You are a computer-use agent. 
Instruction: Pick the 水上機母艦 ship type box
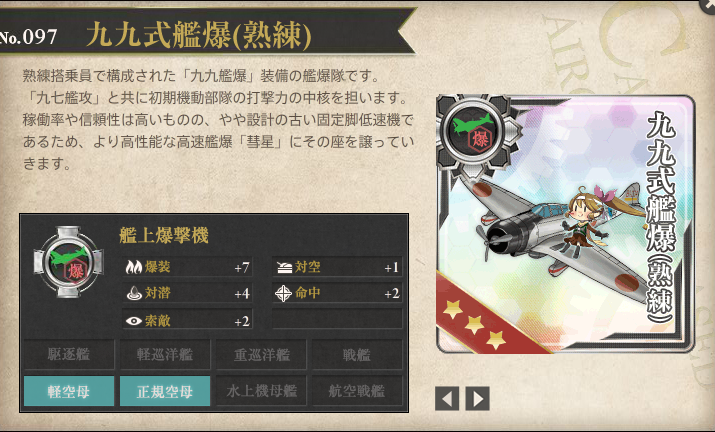point(261,391)
